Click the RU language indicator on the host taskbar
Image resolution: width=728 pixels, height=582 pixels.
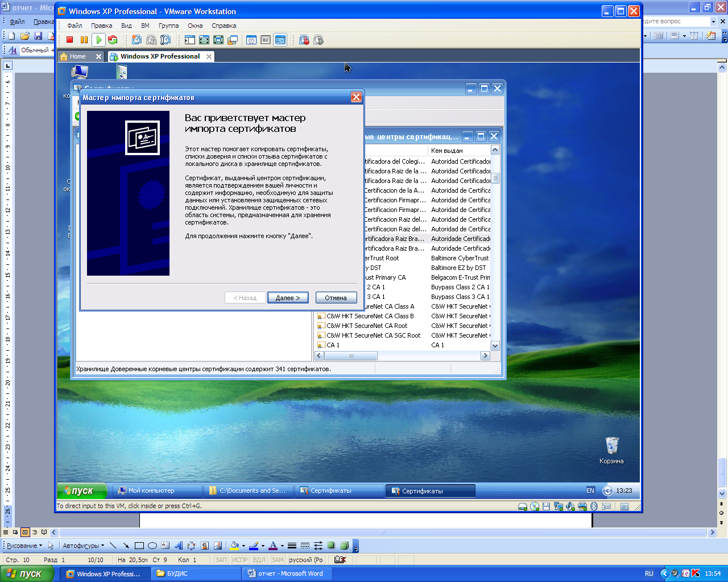pyautogui.click(x=649, y=573)
